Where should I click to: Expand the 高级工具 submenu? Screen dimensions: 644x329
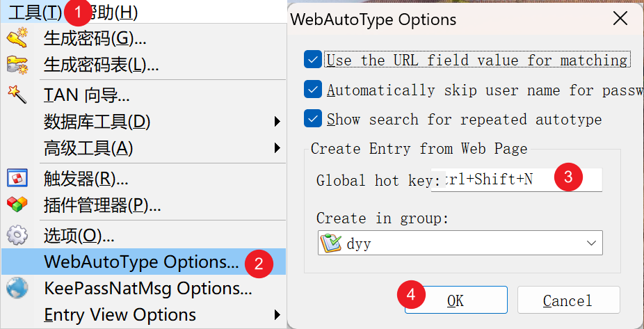[277, 148]
